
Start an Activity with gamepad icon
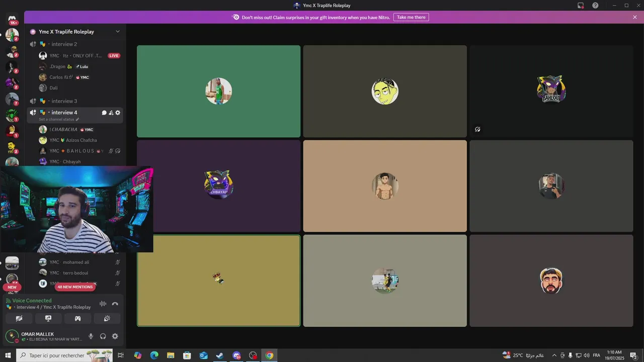coord(77,318)
